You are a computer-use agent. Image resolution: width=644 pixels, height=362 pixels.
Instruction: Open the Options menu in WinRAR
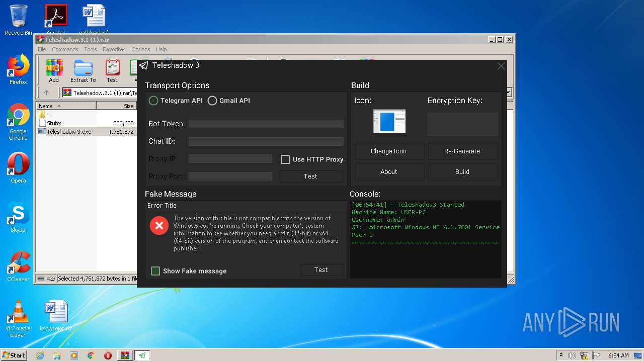click(141, 49)
